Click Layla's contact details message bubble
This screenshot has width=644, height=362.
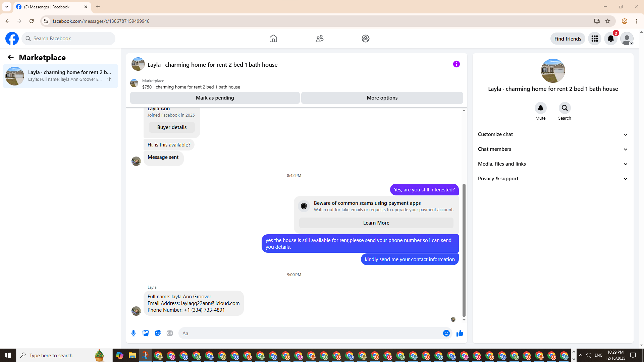click(194, 303)
